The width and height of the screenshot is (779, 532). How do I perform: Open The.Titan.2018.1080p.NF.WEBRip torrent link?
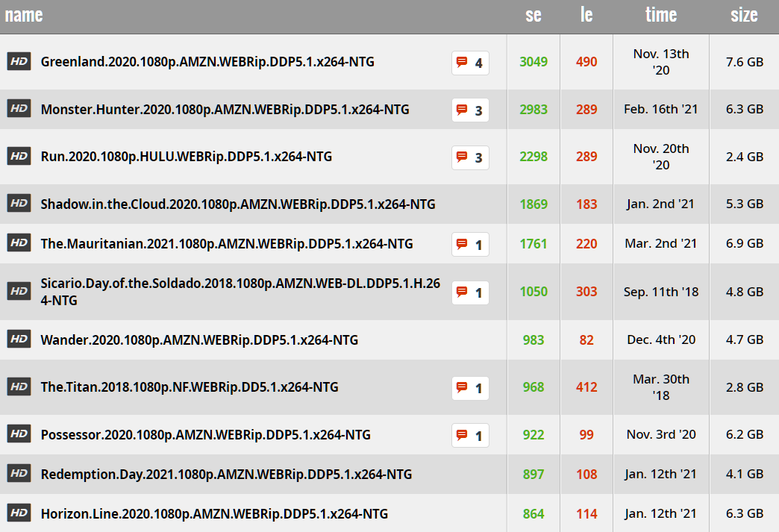coord(190,387)
